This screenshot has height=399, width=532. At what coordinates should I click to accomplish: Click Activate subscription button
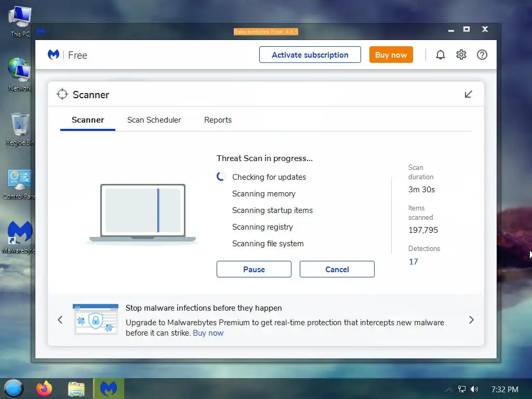click(x=310, y=55)
